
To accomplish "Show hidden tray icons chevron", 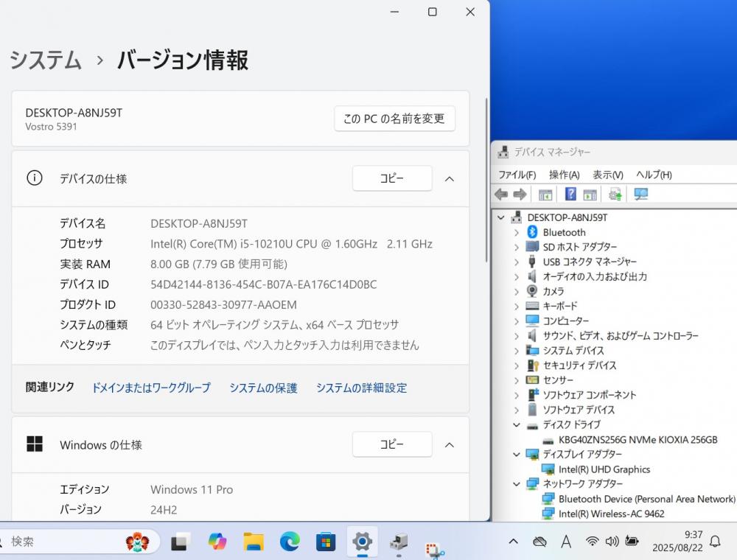I will tap(513, 542).
